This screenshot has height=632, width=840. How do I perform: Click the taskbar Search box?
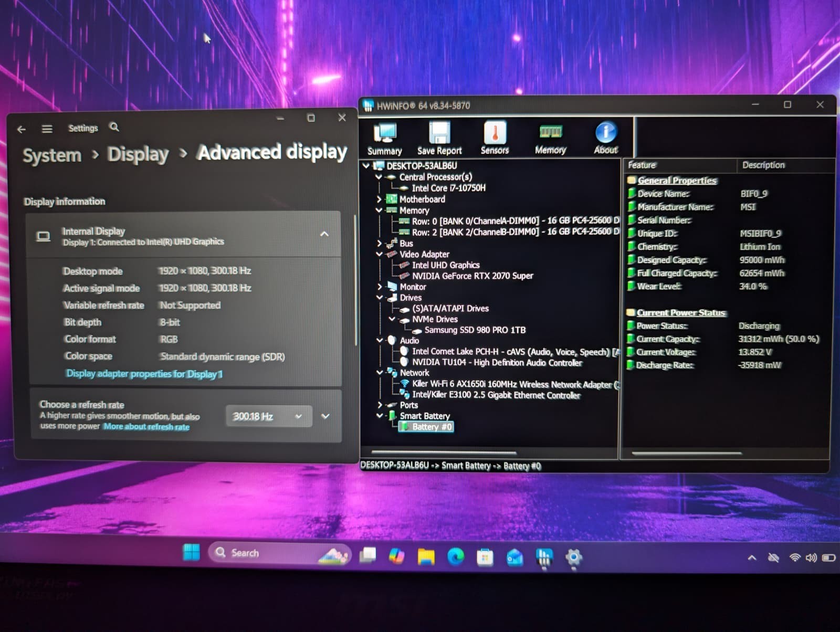(x=280, y=553)
